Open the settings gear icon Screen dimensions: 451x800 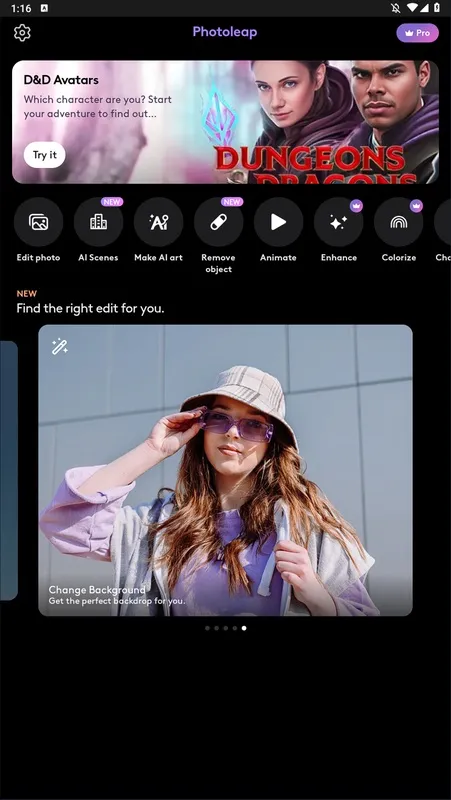click(22, 33)
